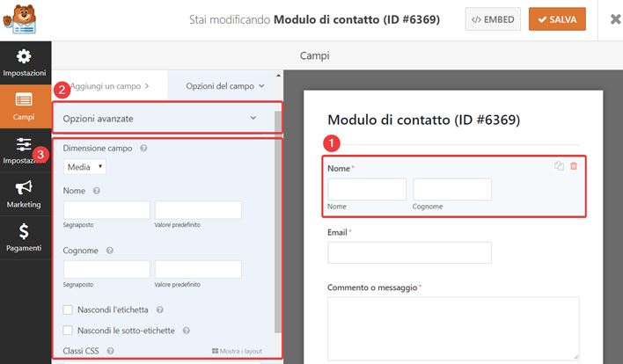Open the Campi sidebar section

coord(24,106)
